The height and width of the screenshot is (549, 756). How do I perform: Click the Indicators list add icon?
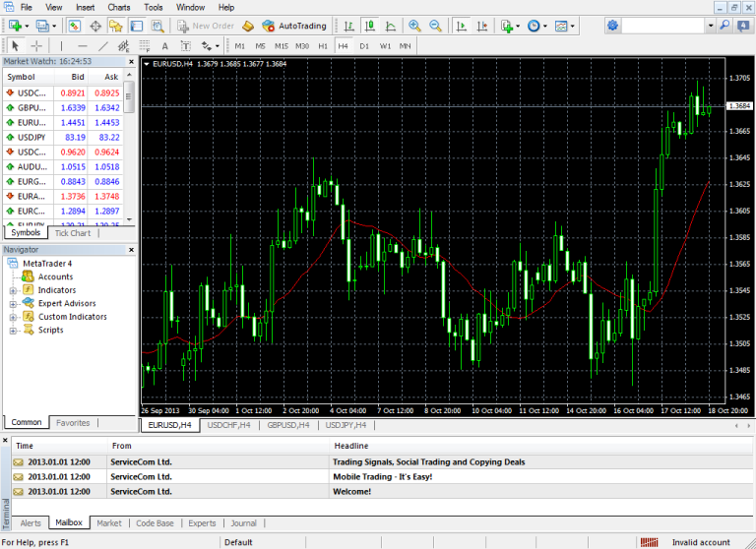pos(506,26)
